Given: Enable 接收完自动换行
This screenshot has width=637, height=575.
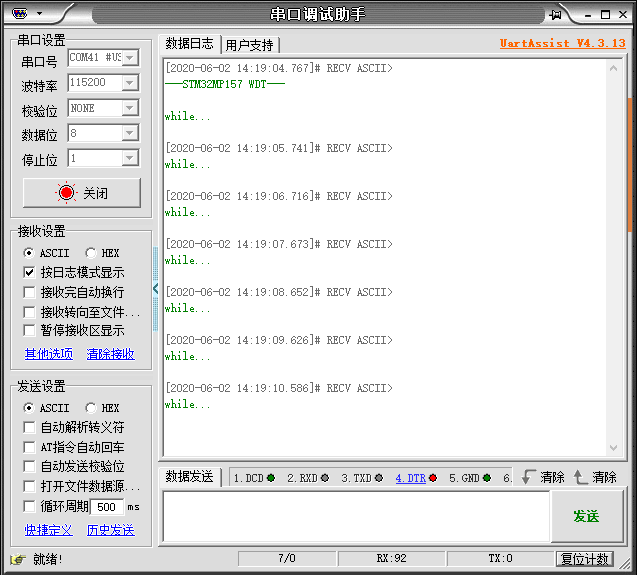Looking at the screenshot, I should point(29,292).
